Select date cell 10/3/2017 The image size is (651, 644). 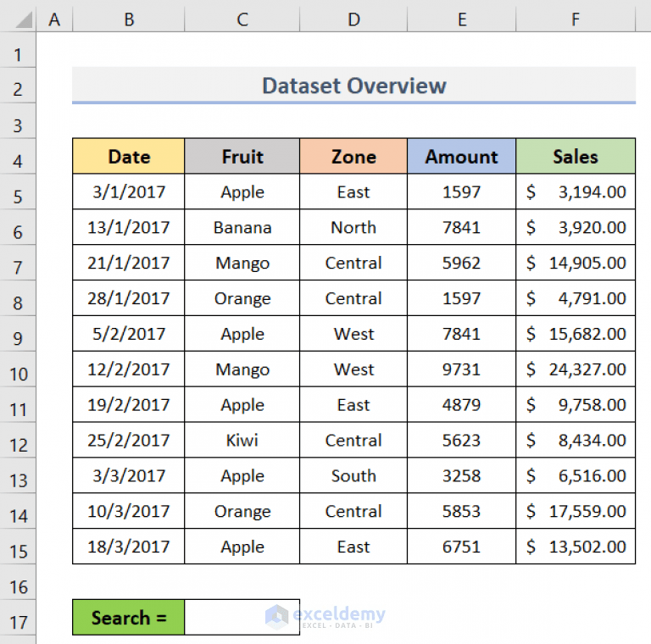129,511
